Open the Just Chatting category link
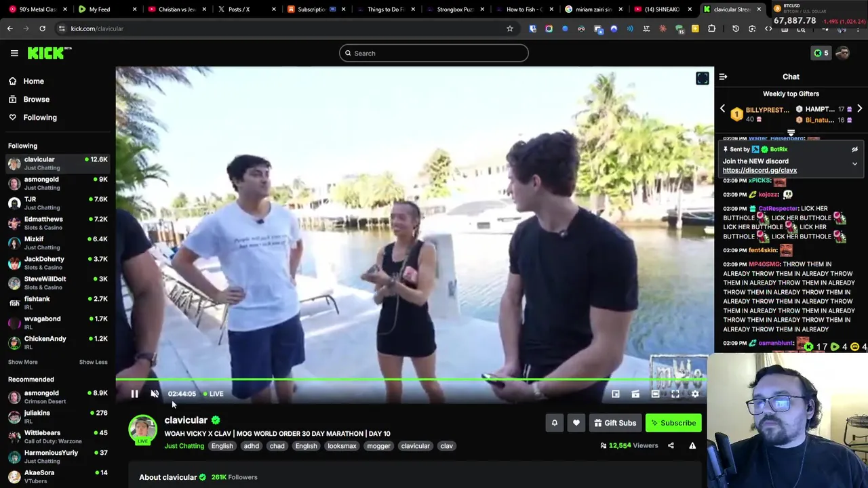The width and height of the screenshot is (868, 488). click(x=184, y=446)
